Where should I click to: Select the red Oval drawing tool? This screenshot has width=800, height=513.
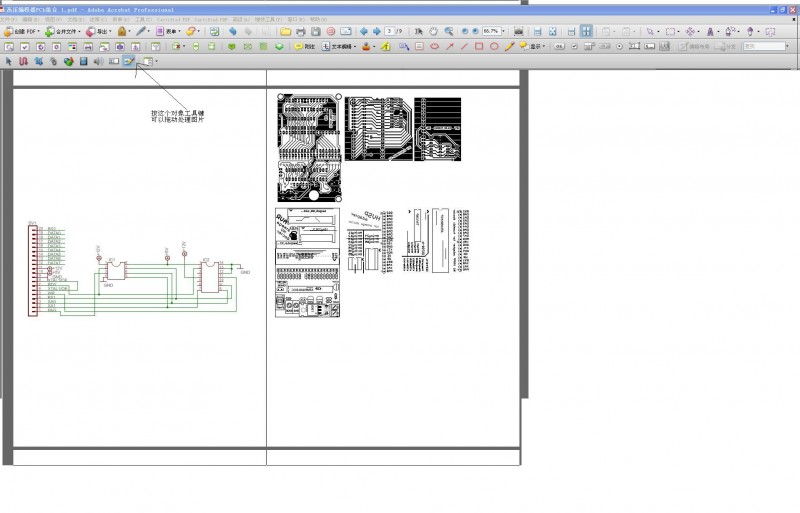click(494, 46)
